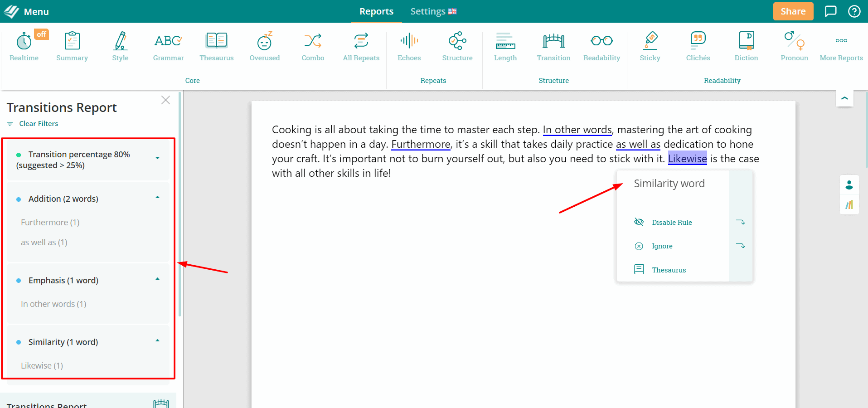Toggle the Realtime 'off' badge
The width and height of the screenshot is (868, 408).
41,34
